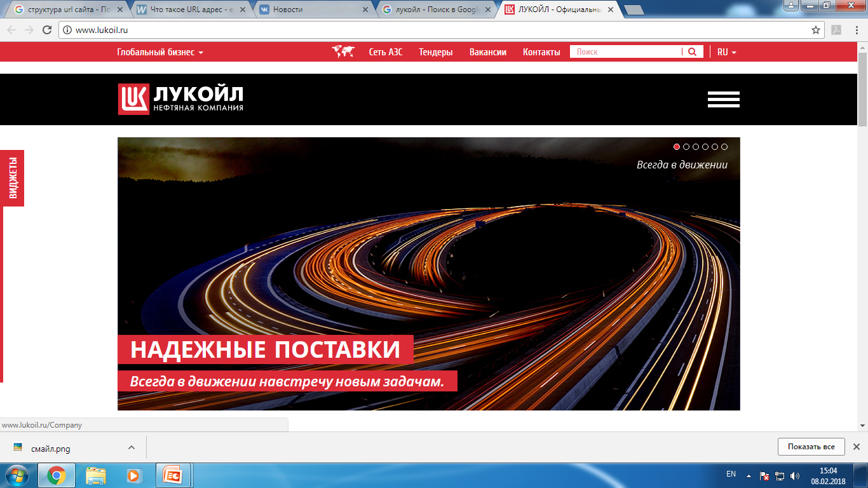Expand the Глобальный бизнес dropdown

click(160, 52)
